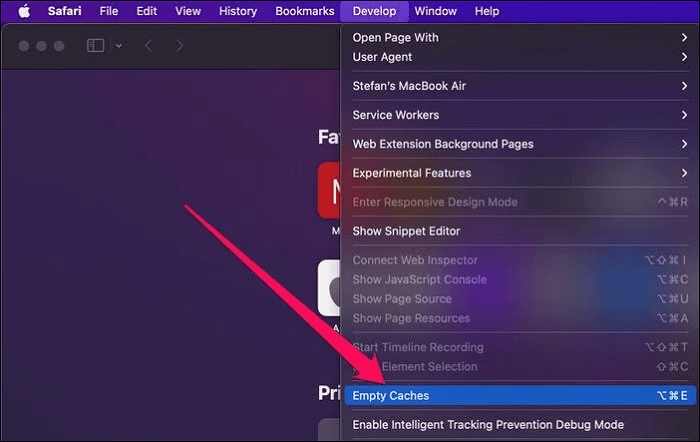Select Enter Responsive Design Mode
Viewport: 700px width, 442px height.
pyautogui.click(x=520, y=202)
